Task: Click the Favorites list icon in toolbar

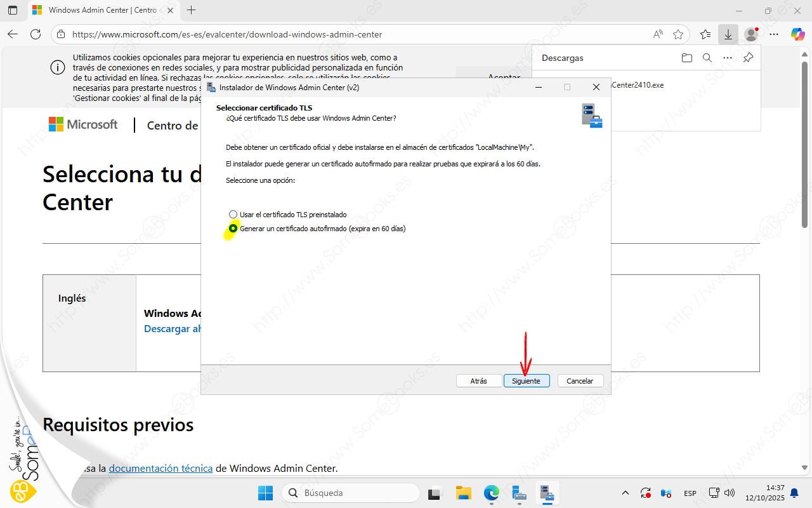Action: coord(705,34)
